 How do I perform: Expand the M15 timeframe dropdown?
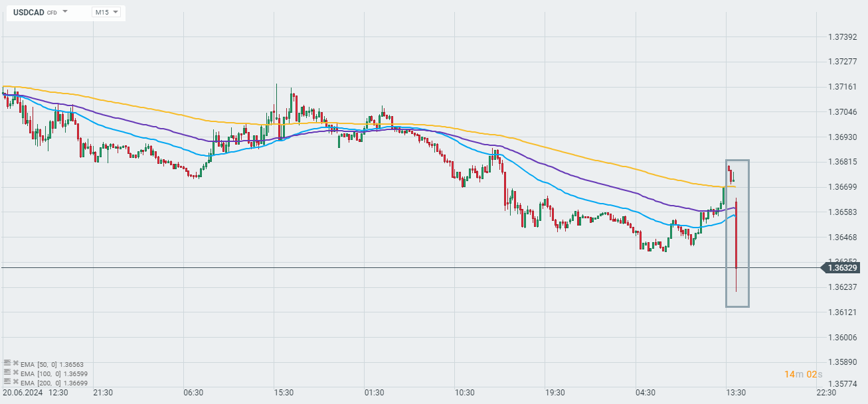[106, 12]
